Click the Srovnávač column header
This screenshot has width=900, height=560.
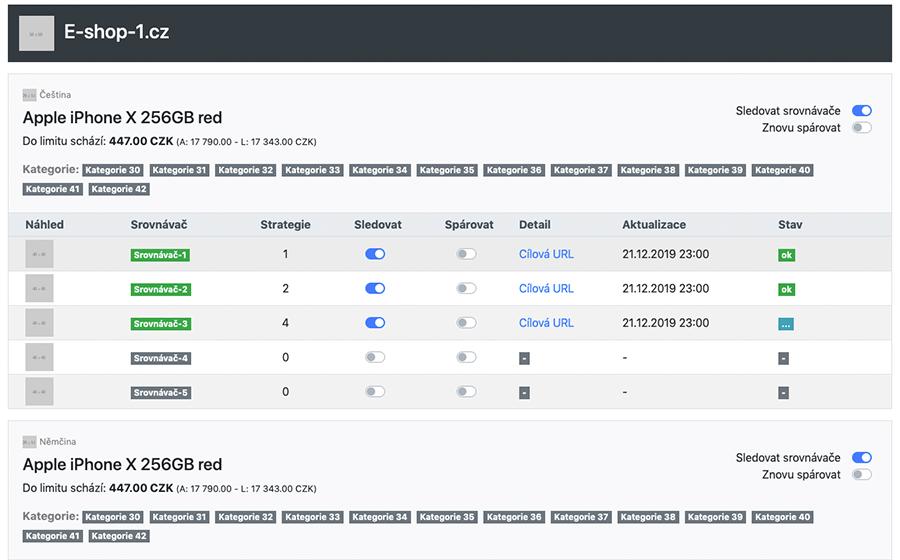click(158, 224)
